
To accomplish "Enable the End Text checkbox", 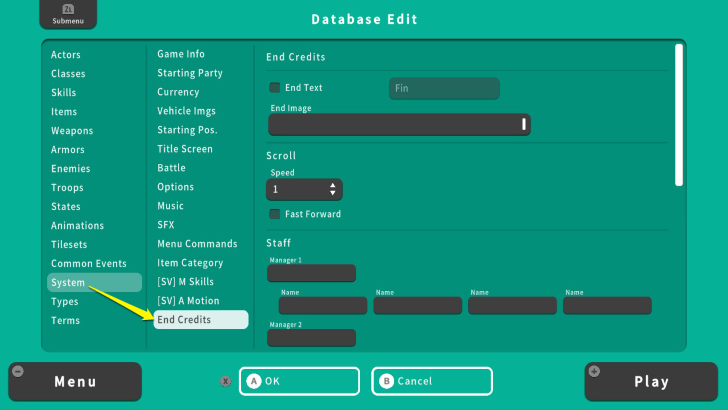I will (x=274, y=87).
